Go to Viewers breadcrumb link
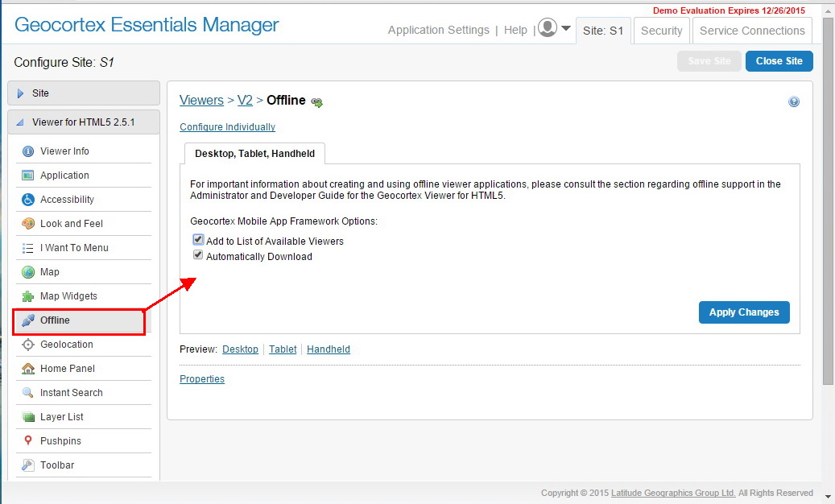The image size is (835, 504). pos(201,100)
